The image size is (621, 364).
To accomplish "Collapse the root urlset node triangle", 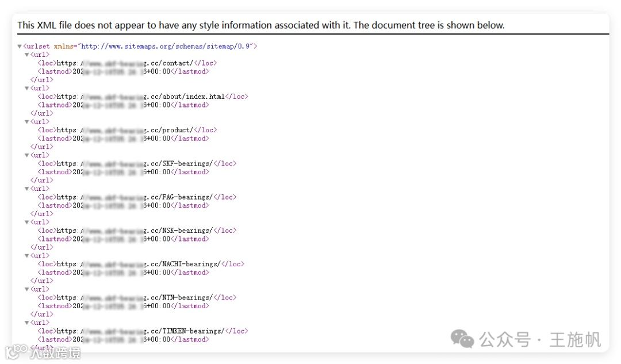I will (x=20, y=47).
